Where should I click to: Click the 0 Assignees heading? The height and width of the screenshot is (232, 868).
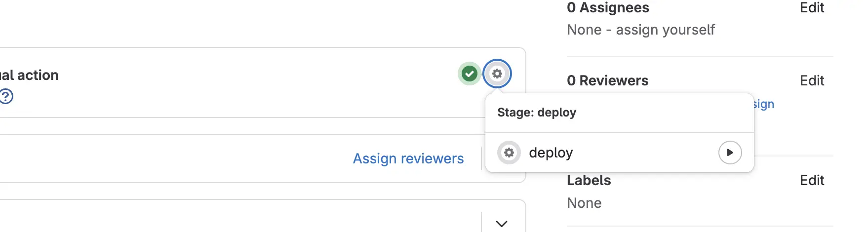point(608,8)
